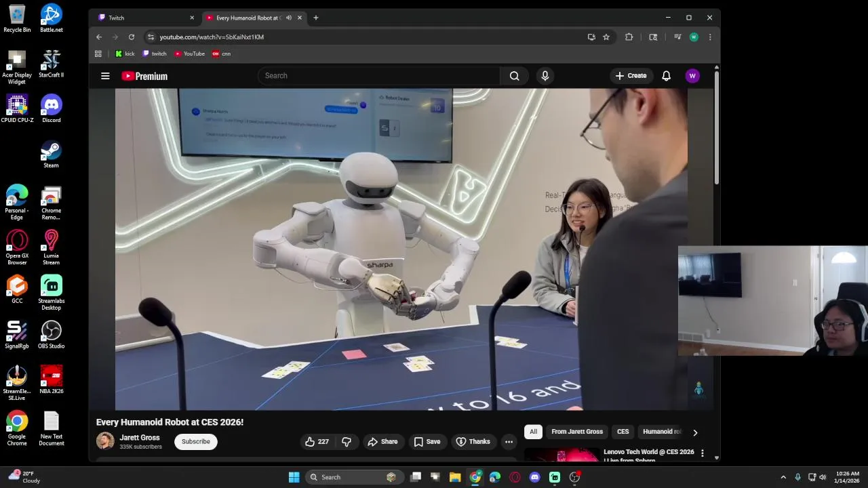Click the video player to pause
868x488 pixels.
click(401, 249)
